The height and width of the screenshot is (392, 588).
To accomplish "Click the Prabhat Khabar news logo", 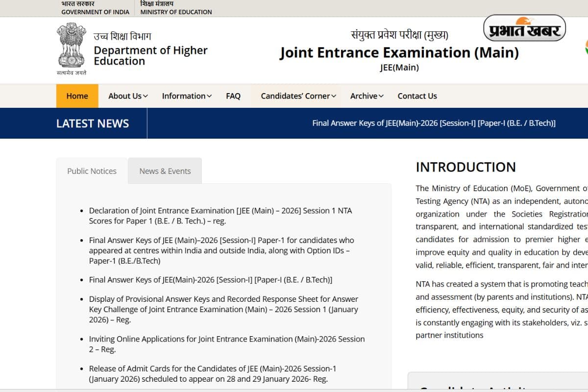I will 524,28.
